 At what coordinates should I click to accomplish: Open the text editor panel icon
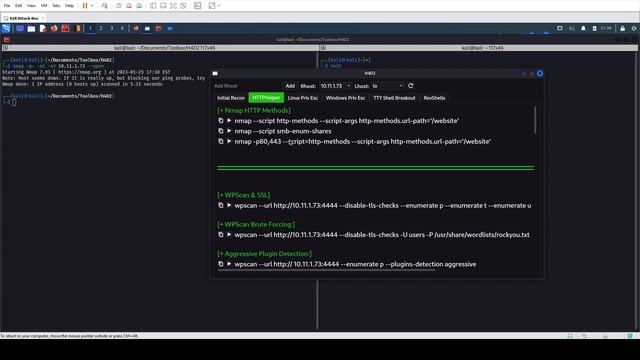coord(42,28)
